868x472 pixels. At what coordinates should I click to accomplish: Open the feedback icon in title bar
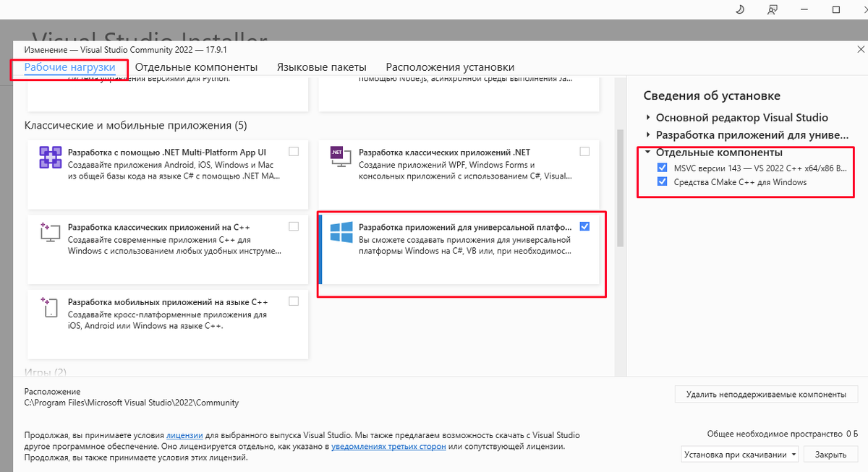tap(773, 9)
